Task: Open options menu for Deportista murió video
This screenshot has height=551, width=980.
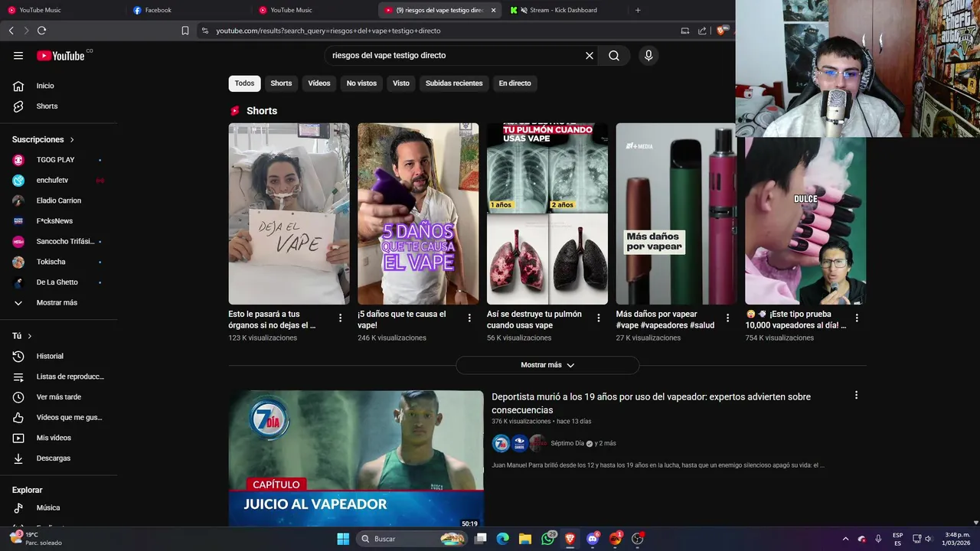Action: tap(856, 395)
